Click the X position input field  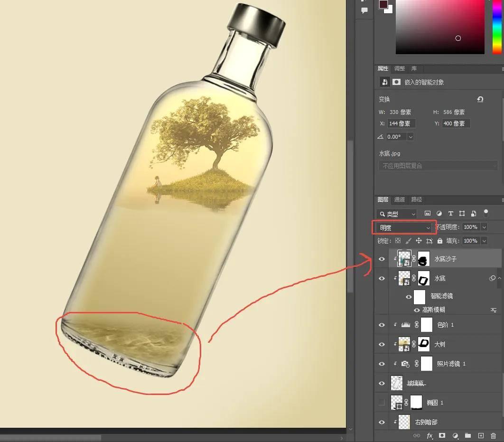401,123
